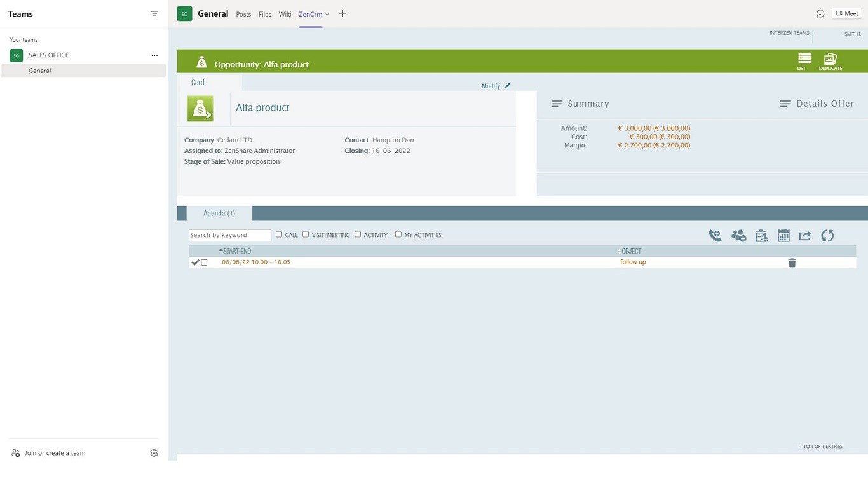This screenshot has width=868, height=488.
Task: Add a new tab with plus icon
Action: point(342,13)
